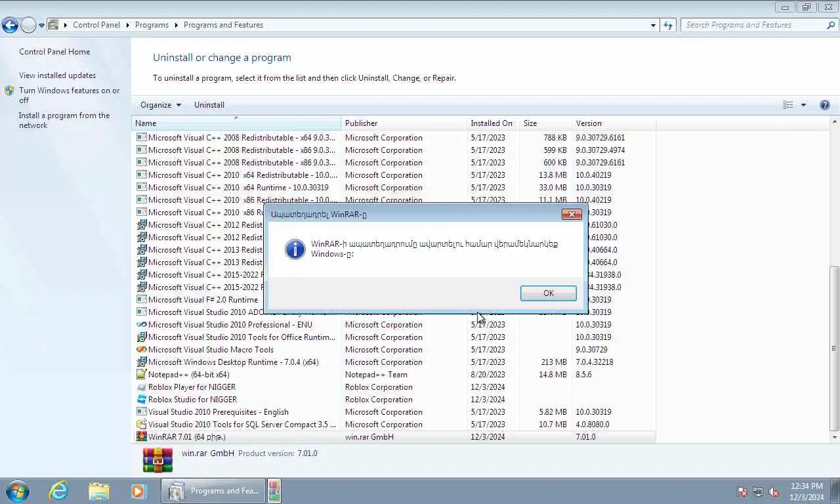Go back with the Back arrow button
The height and width of the screenshot is (504, 840).
coord(10,25)
